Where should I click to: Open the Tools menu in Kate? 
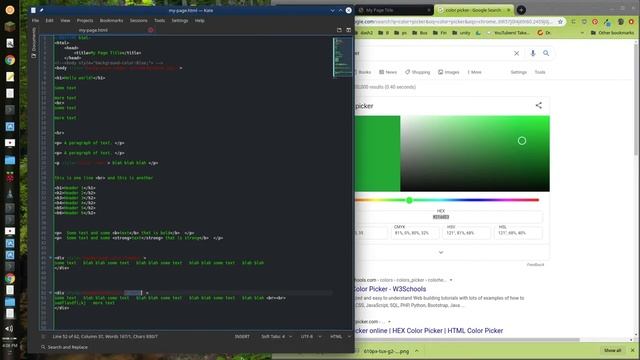[x=160, y=20]
